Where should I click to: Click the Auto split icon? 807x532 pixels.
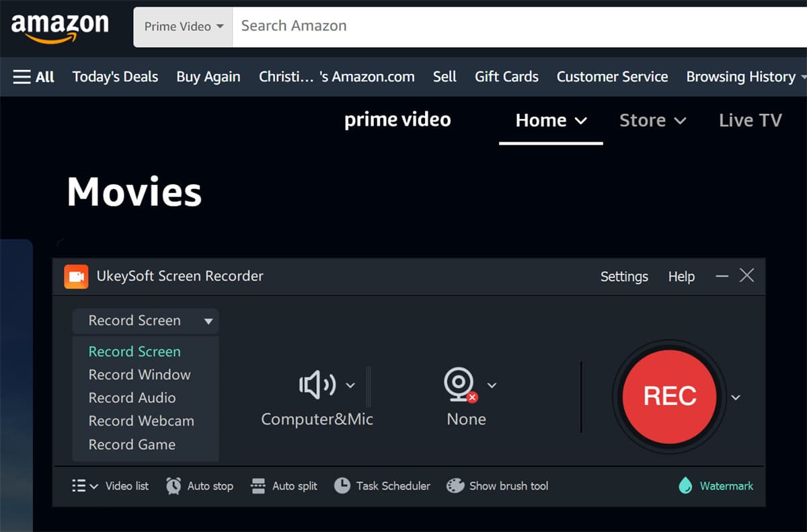point(258,486)
